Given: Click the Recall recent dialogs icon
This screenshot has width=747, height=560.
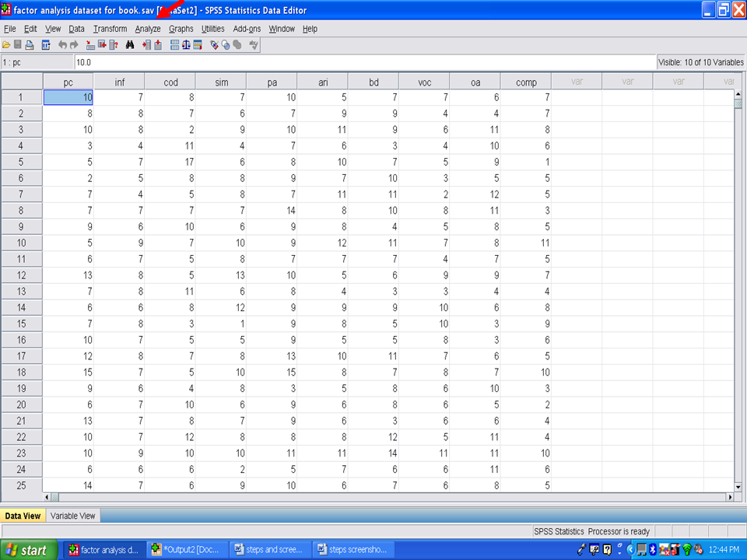Looking at the screenshot, I should tap(46, 45).
